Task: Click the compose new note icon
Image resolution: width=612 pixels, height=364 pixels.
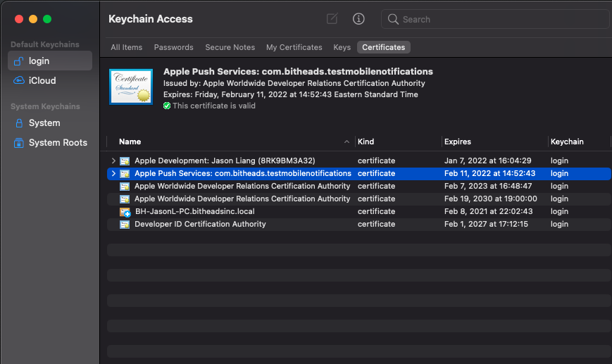Action: point(332,19)
